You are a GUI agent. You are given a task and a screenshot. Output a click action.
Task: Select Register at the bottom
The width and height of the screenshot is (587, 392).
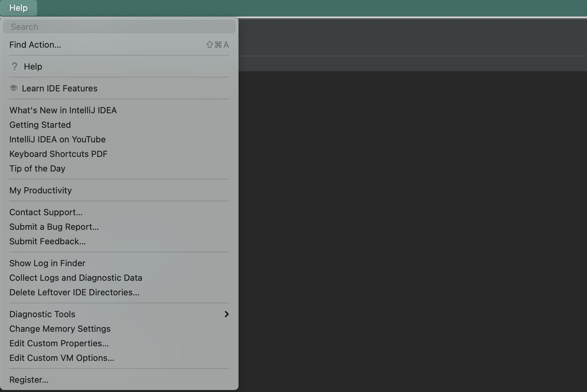pyautogui.click(x=29, y=380)
